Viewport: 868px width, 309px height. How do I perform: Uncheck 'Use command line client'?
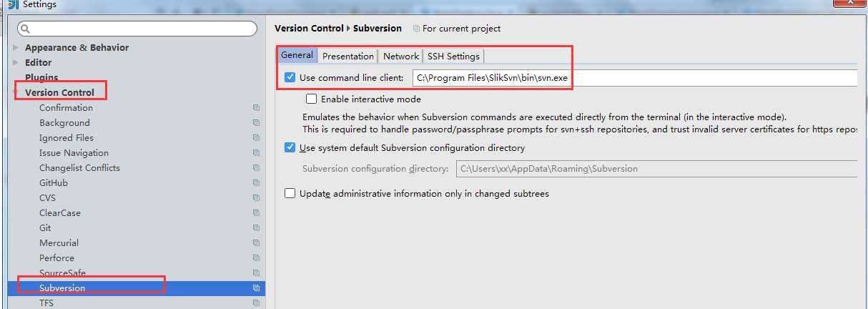click(290, 77)
